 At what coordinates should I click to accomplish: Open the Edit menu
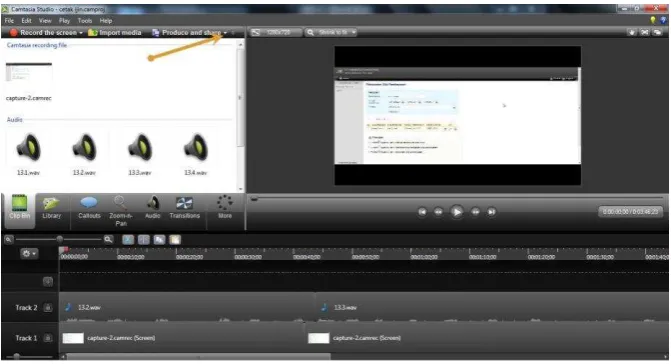pyautogui.click(x=27, y=21)
